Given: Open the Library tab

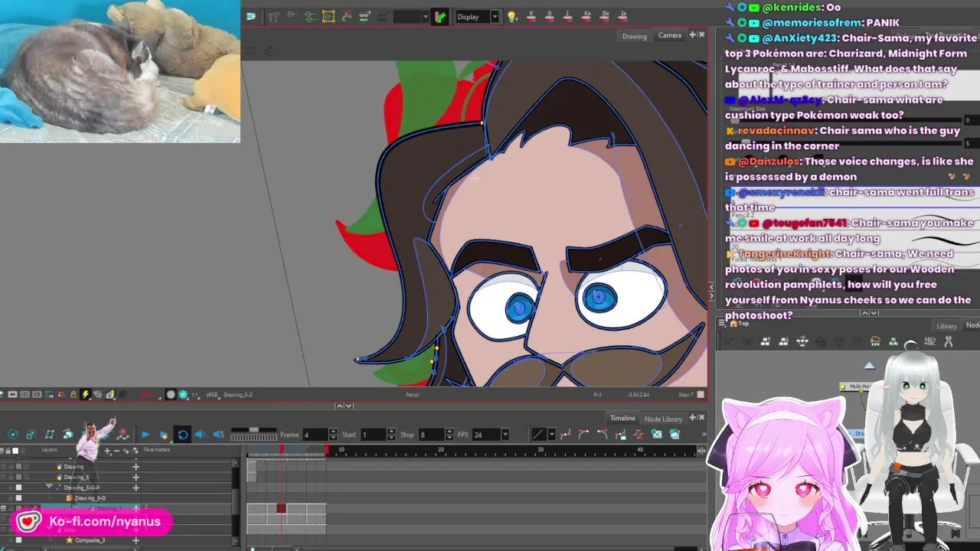Looking at the screenshot, I should pos(946,326).
